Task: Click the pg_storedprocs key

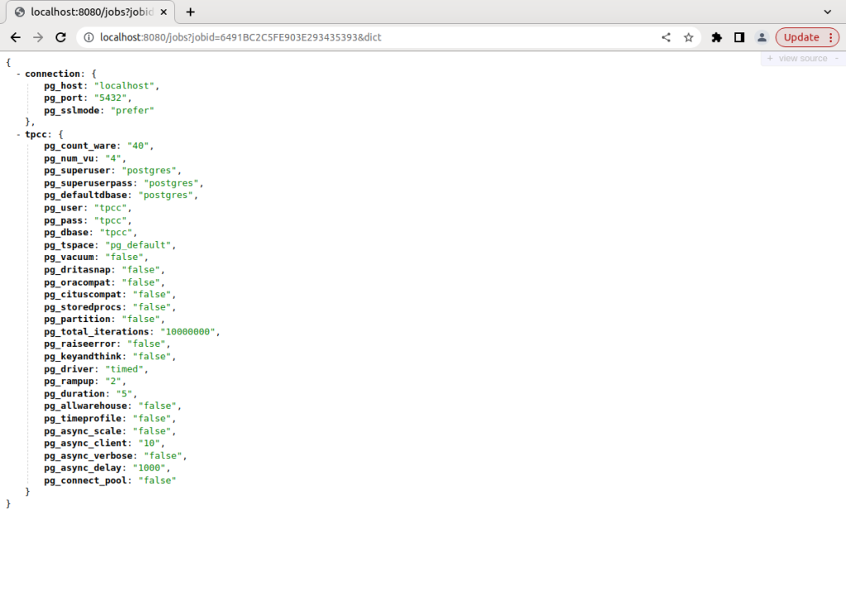Action: click(83, 307)
